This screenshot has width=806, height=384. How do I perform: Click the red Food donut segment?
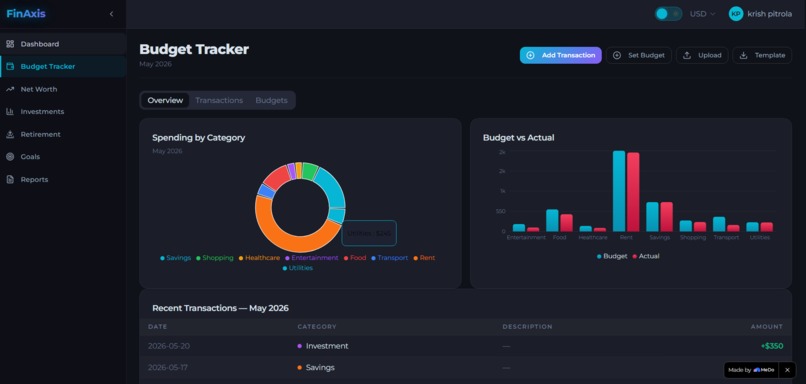(278, 177)
